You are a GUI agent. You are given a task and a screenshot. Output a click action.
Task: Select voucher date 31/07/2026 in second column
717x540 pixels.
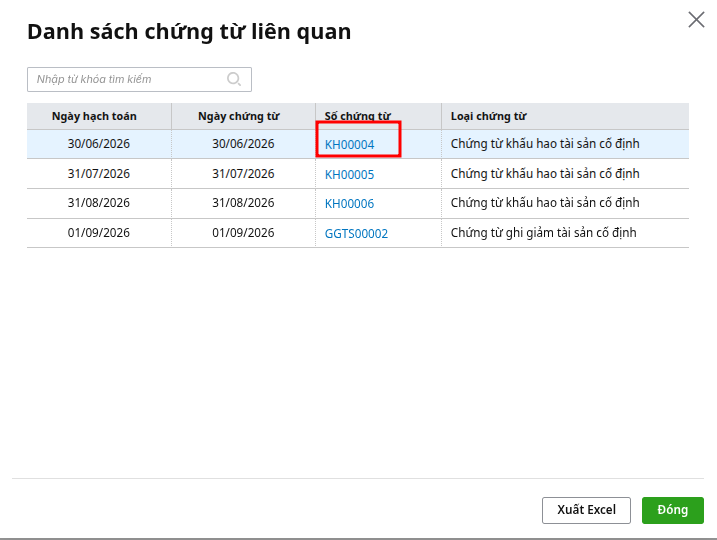(243, 174)
